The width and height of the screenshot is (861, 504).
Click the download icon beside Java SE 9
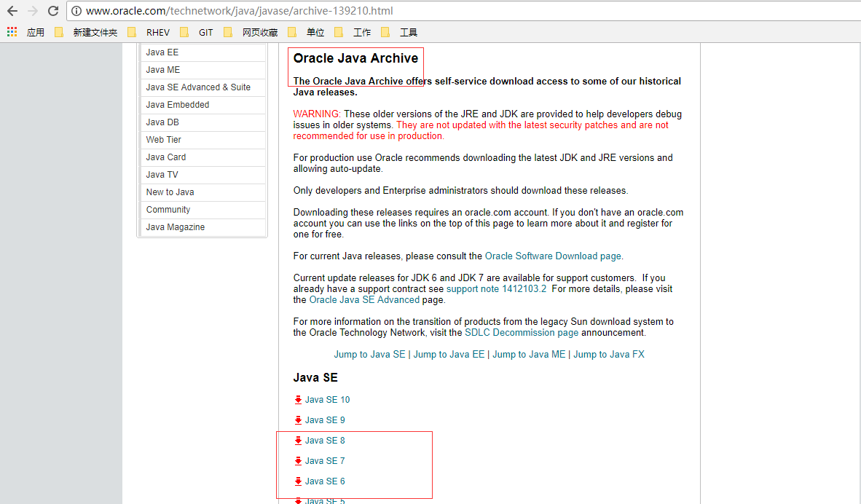point(298,420)
